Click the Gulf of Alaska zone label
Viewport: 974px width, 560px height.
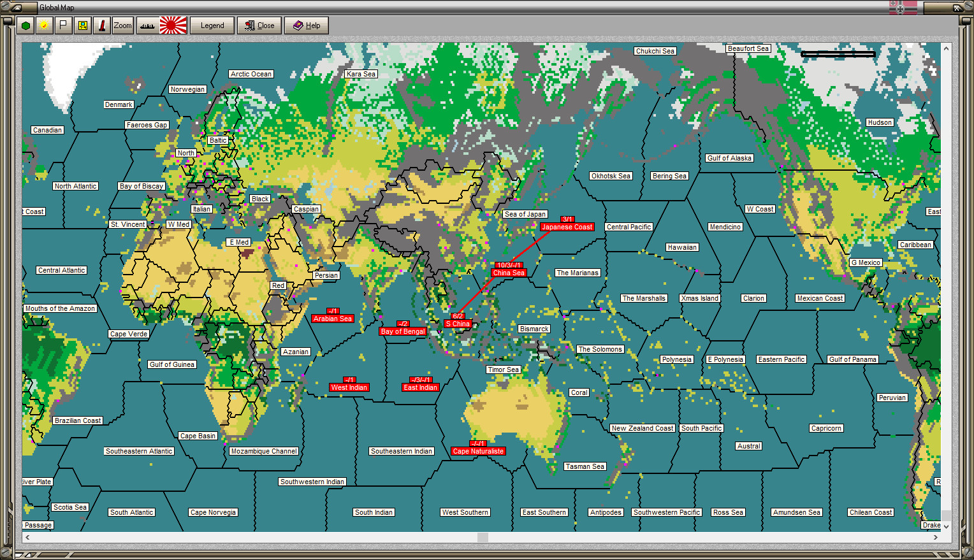pos(729,158)
